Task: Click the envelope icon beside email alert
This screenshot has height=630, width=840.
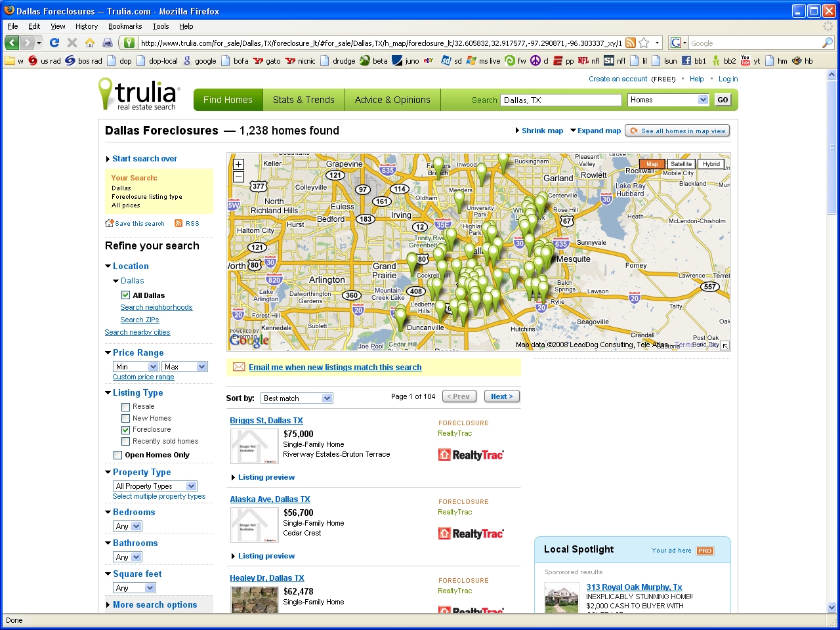Action: (x=239, y=367)
